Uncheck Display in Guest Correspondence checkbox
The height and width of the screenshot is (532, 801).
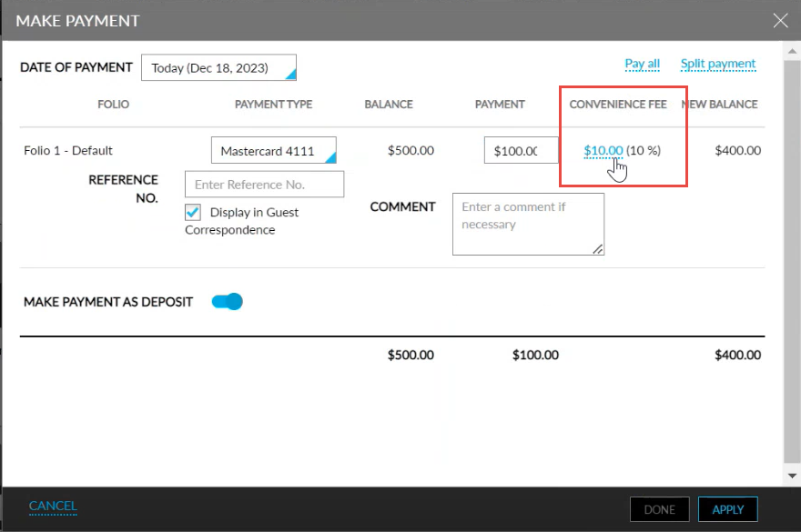pyautogui.click(x=193, y=212)
